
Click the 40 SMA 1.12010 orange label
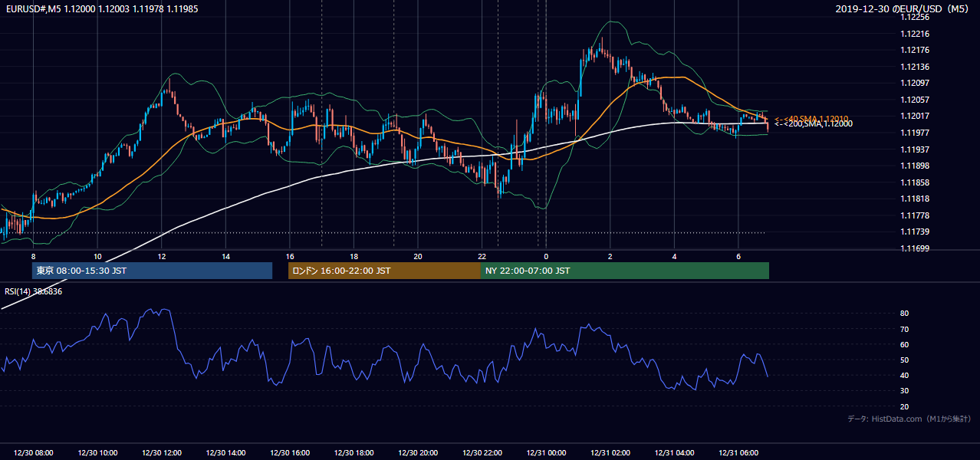(x=811, y=118)
